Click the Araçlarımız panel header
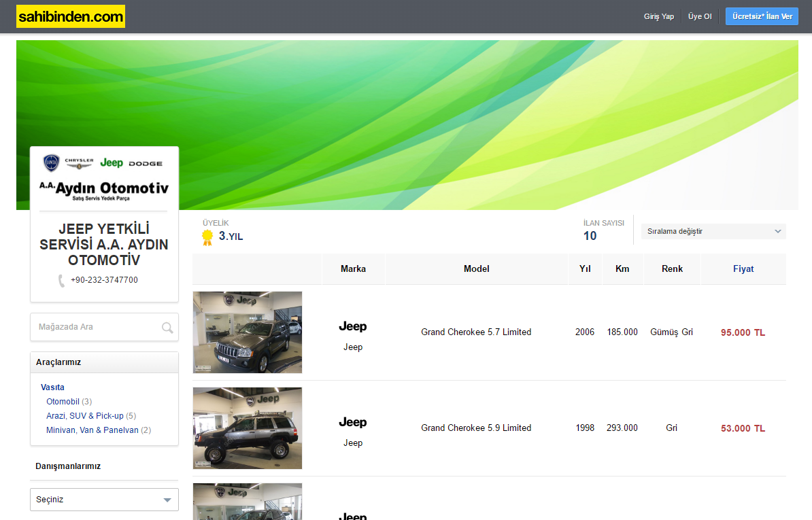Viewport: 812px width, 520px height. (x=104, y=362)
